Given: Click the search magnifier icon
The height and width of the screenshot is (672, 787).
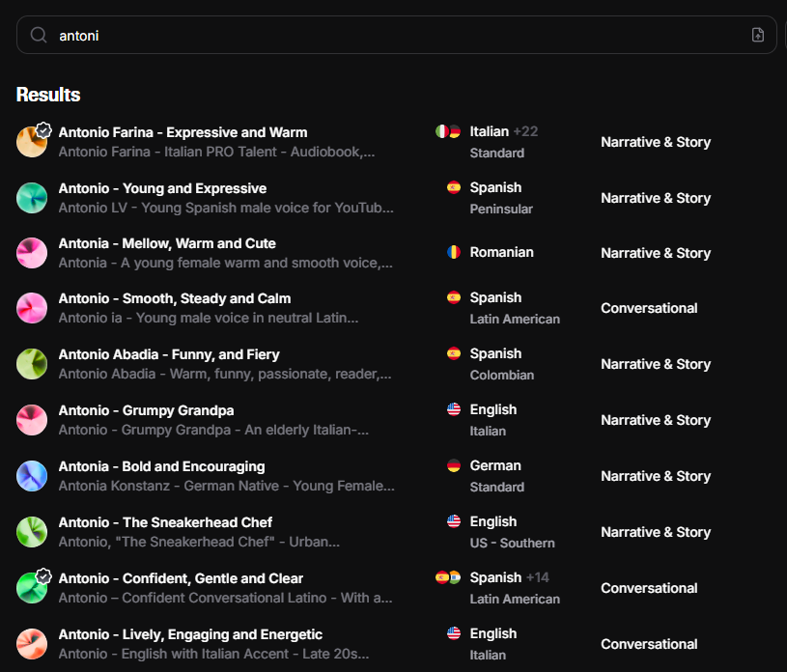Looking at the screenshot, I should (x=39, y=35).
